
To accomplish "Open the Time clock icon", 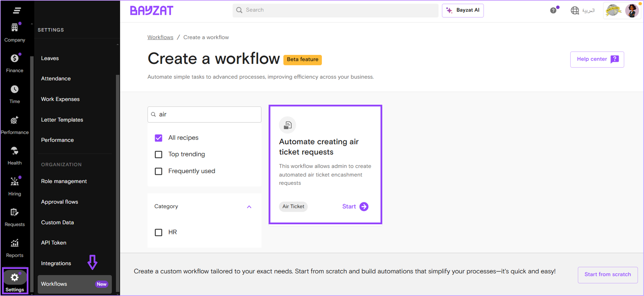I will pos(14,90).
